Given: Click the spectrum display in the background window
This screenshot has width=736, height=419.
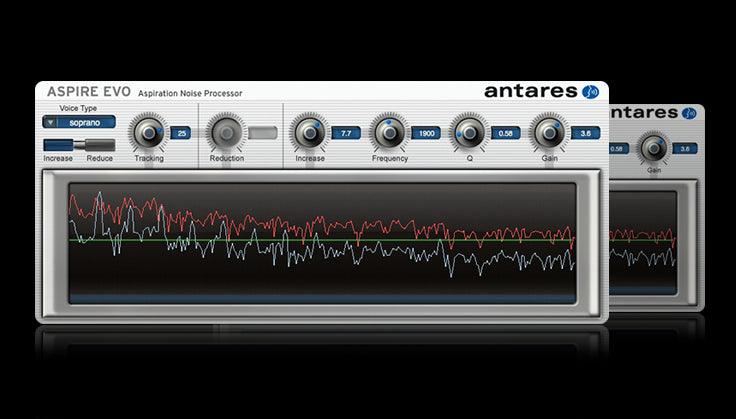Looking at the screenshot, I should 643,243.
